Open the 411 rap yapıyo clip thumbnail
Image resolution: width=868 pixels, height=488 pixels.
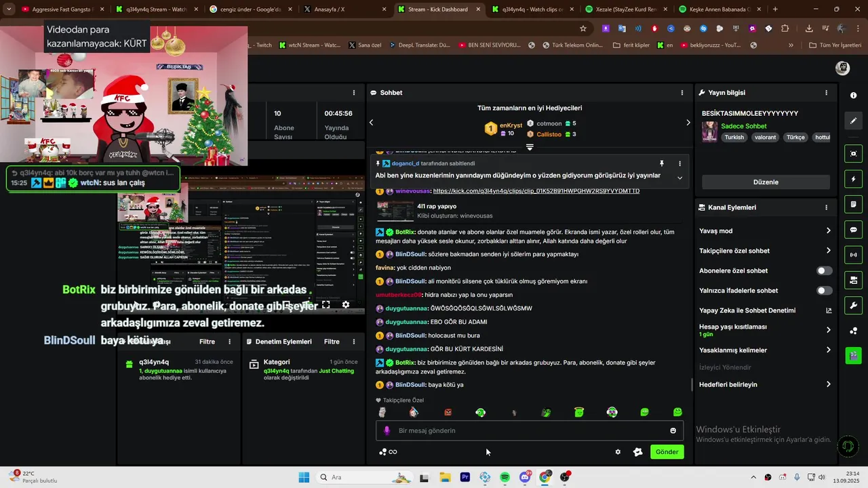[x=395, y=211]
